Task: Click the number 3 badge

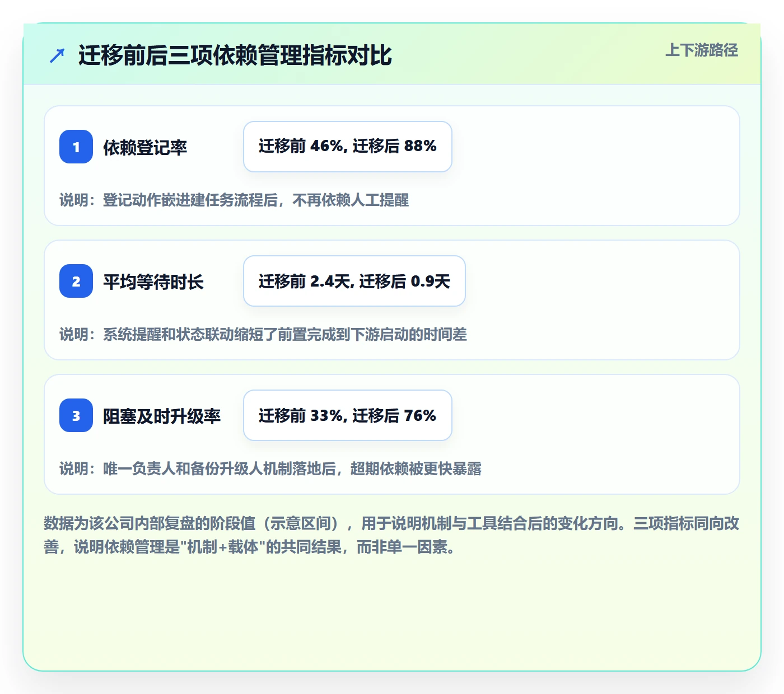Action: pyautogui.click(x=76, y=415)
